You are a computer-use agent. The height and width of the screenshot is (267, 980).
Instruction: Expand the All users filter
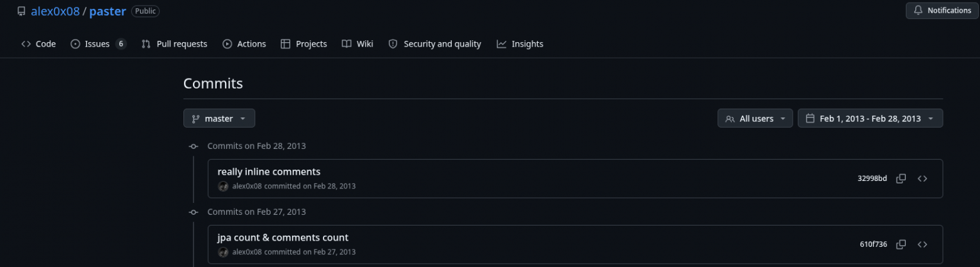754,119
